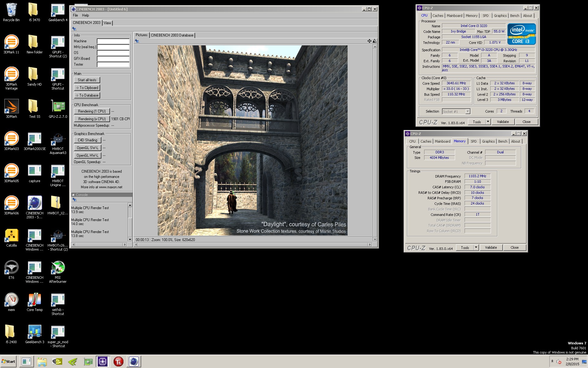The width and height of the screenshot is (588, 368).
Task: Click the CINEBENCH taskbar icon
Action: [134, 362]
